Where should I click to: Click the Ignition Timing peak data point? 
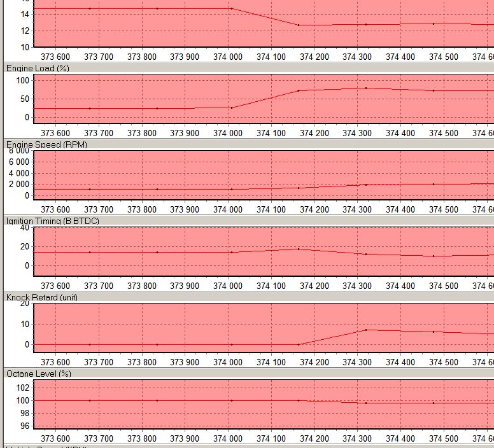click(x=299, y=249)
